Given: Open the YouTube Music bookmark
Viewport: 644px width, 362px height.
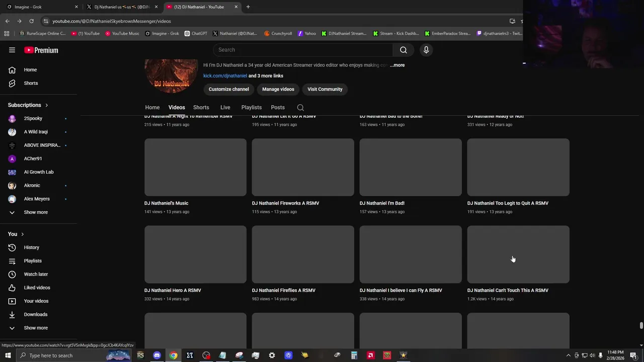Looking at the screenshot, I should [122, 34].
